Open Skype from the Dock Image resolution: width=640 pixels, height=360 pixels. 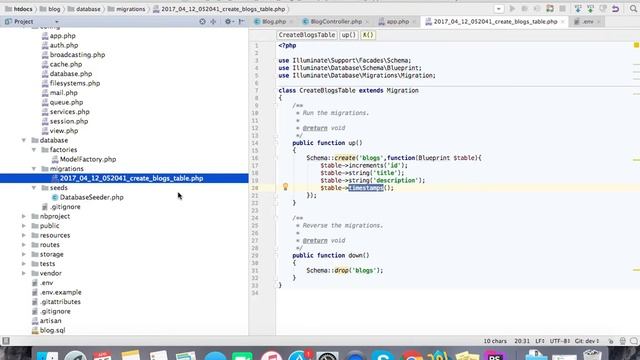point(382,356)
